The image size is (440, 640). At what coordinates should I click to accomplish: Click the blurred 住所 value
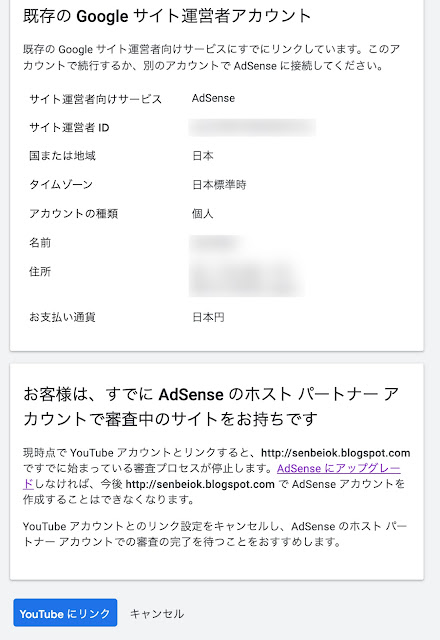click(x=246, y=278)
